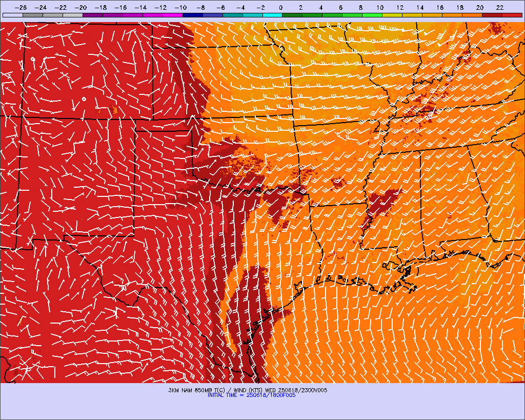Click teal swatch between -6 and -4
525x420 pixels.
pos(233,15)
